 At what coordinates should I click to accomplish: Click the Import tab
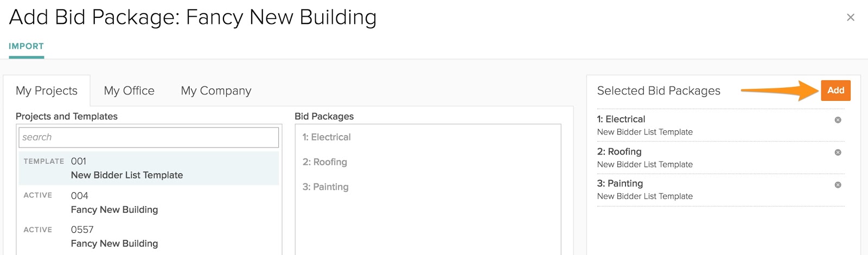[x=26, y=46]
